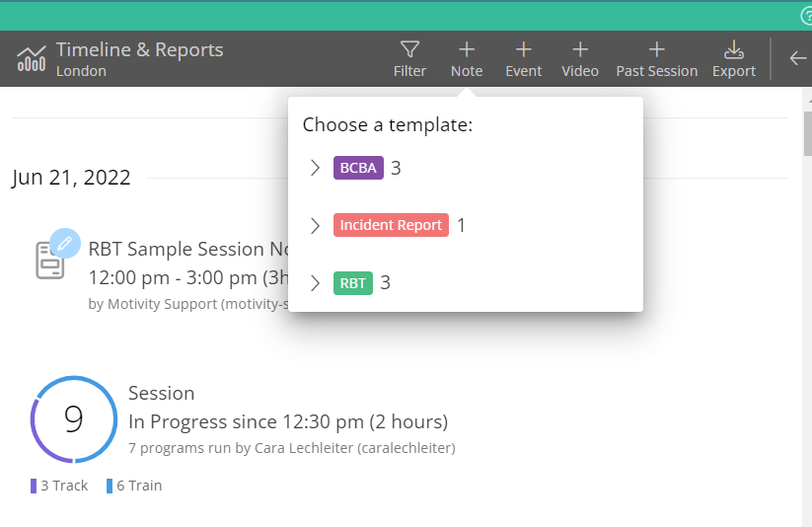Open the Filter funnel icon
The width and height of the screenshot is (812, 527).
409,50
